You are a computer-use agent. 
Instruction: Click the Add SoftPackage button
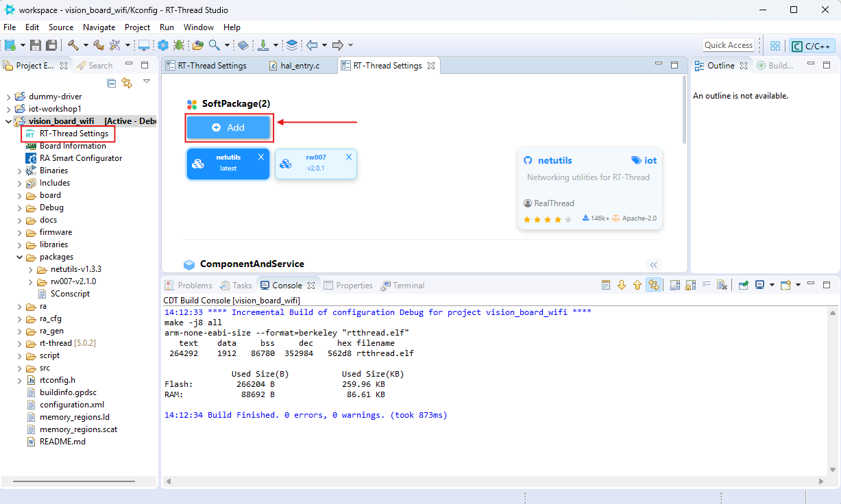(228, 127)
